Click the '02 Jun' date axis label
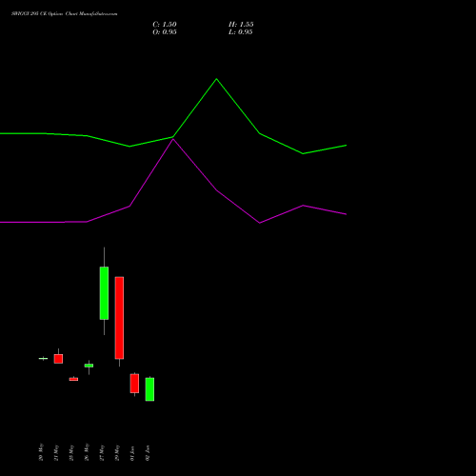Image resolution: width=476 pixels, height=476 pixels. tap(148, 453)
